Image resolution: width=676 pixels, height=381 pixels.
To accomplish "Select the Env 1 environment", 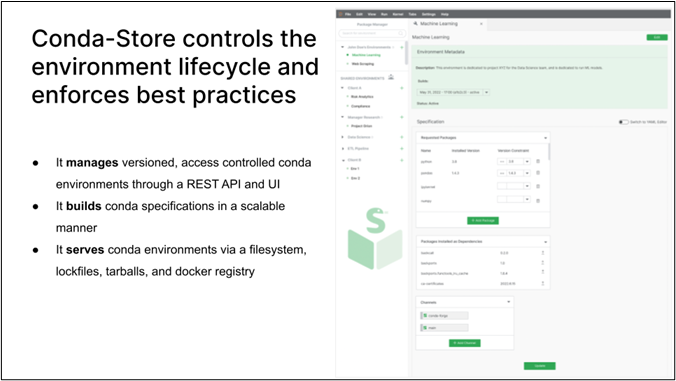I will 355,169.
